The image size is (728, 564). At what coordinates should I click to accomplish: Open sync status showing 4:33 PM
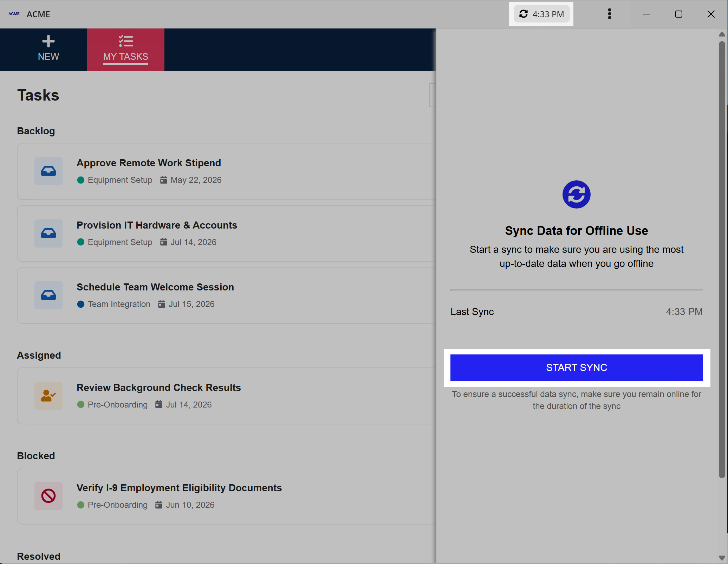541,14
